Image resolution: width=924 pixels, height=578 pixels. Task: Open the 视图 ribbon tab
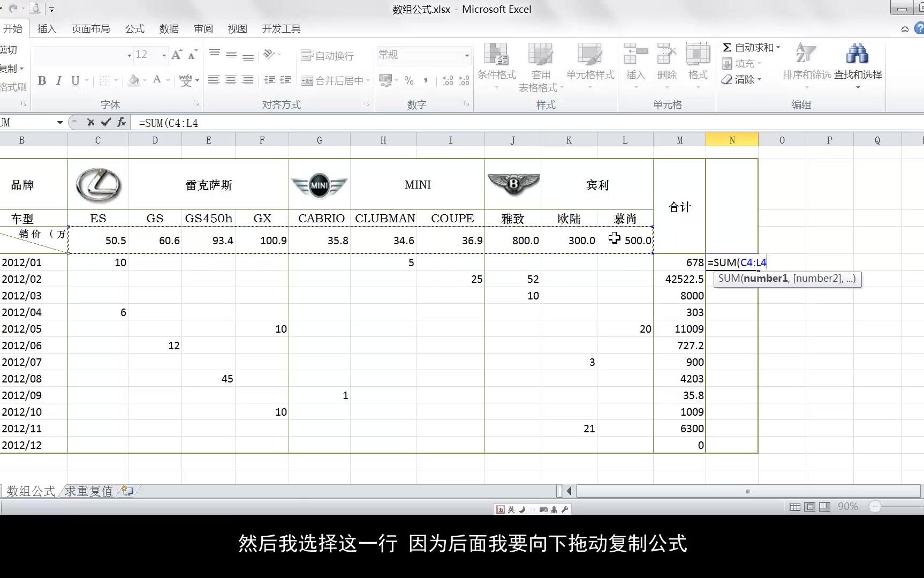pyautogui.click(x=237, y=29)
